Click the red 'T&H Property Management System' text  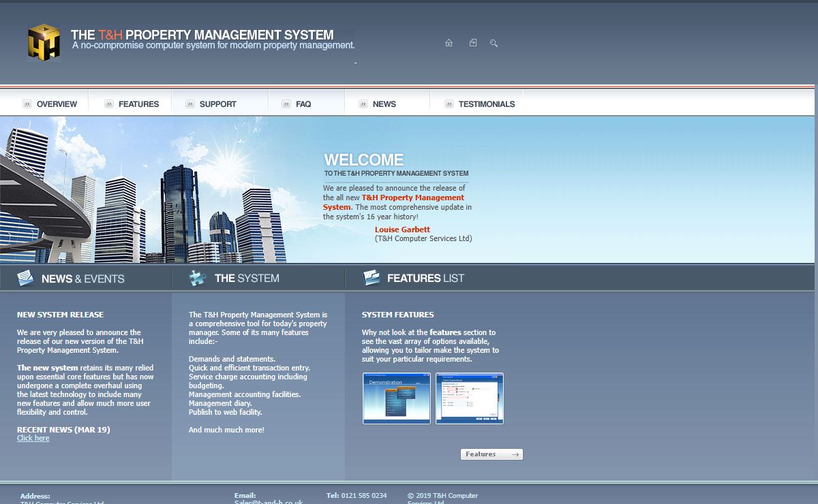point(393,202)
